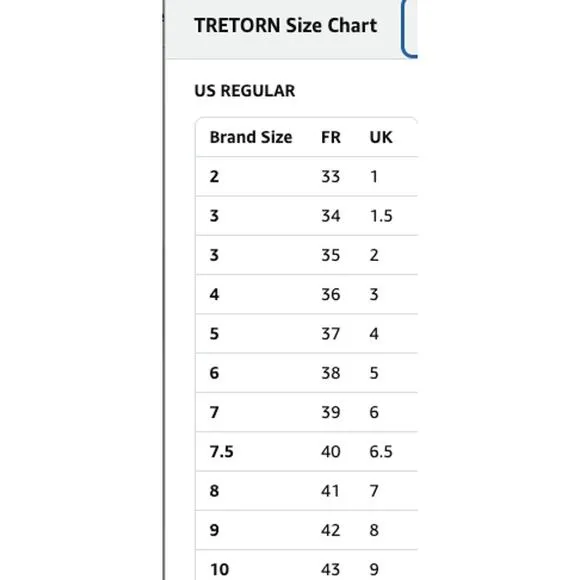Select the row with FR size 34

click(x=307, y=216)
